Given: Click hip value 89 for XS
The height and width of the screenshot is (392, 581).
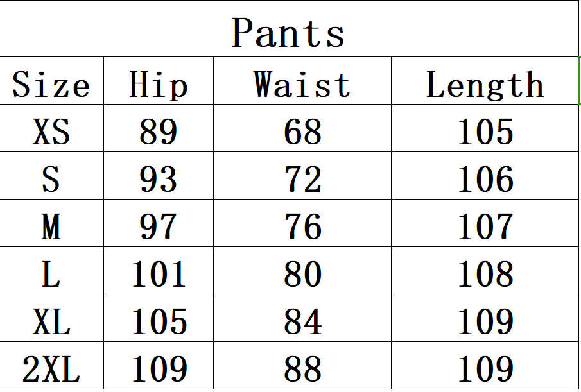Looking at the screenshot, I should pos(158,132).
